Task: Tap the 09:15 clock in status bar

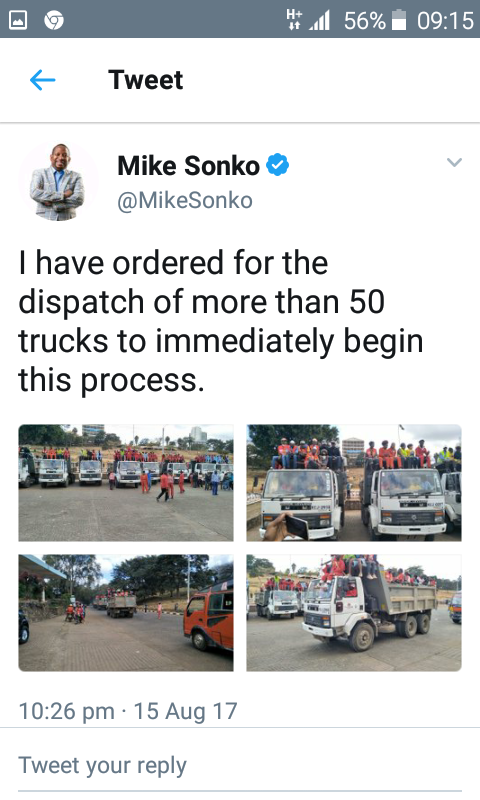Action: 445,21
